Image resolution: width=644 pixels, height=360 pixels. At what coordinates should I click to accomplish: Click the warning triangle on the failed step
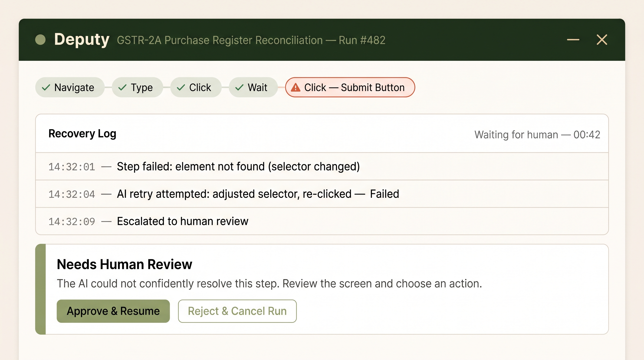[296, 87]
